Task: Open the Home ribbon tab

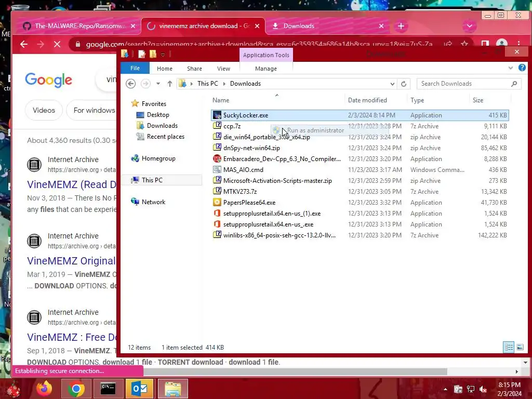Action: (x=165, y=69)
